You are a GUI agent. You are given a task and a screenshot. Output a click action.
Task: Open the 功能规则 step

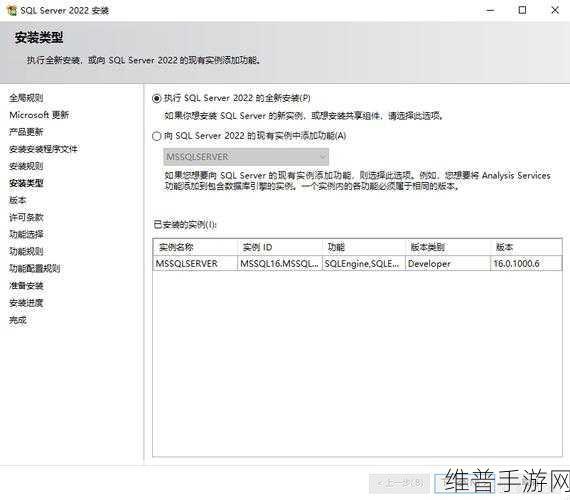[x=26, y=251]
